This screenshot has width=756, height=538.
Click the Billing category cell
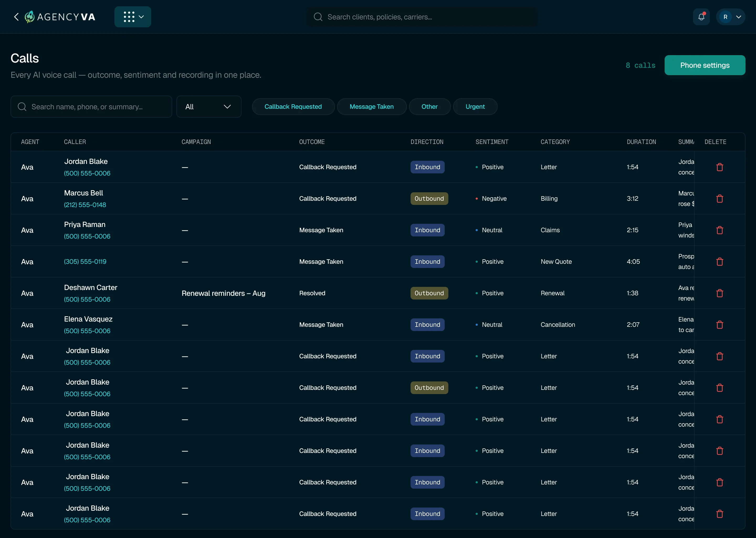(x=549, y=198)
